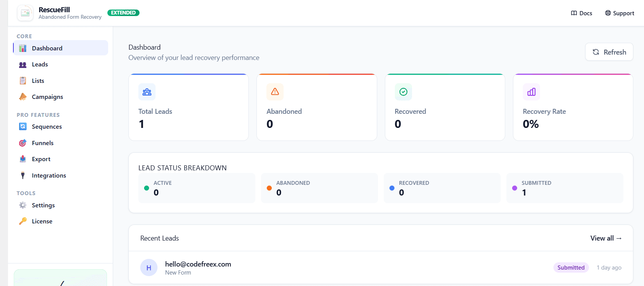Click the Recovery Rate bar chart icon
This screenshot has height=286, width=644.
click(531, 92)
